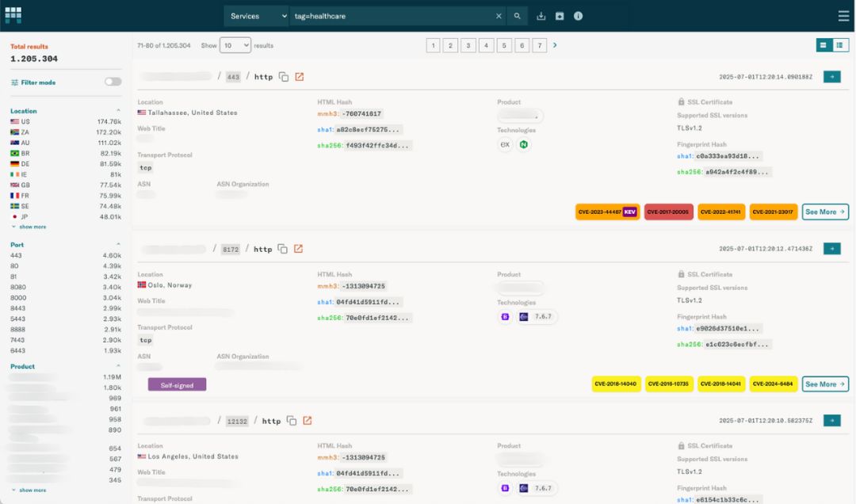Collapse the Location filter section
Viewport: 856px width, 504px height.
119,111
